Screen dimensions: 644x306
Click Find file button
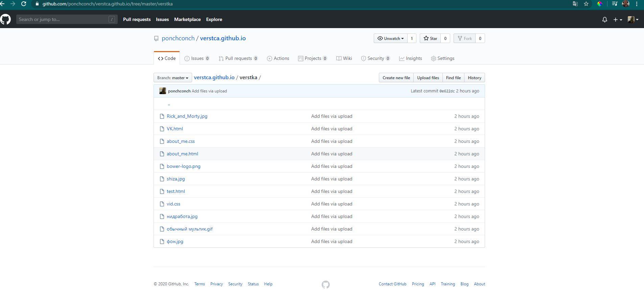coord(453,78)
